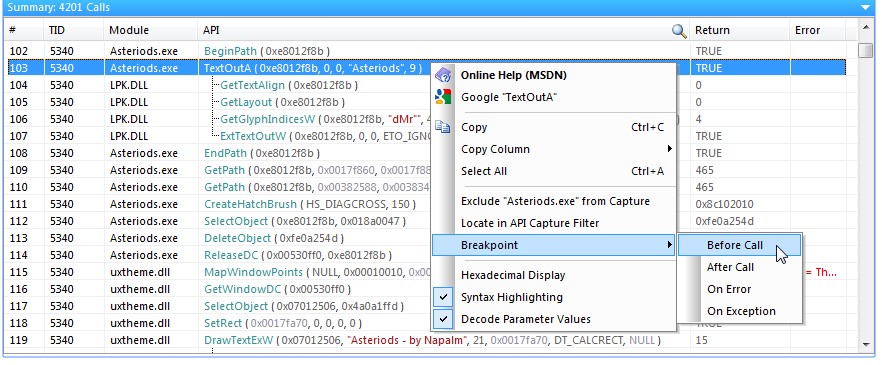882x365 pixels.
Task: Choose Before Call breakpoint
Action: point(739,245)
